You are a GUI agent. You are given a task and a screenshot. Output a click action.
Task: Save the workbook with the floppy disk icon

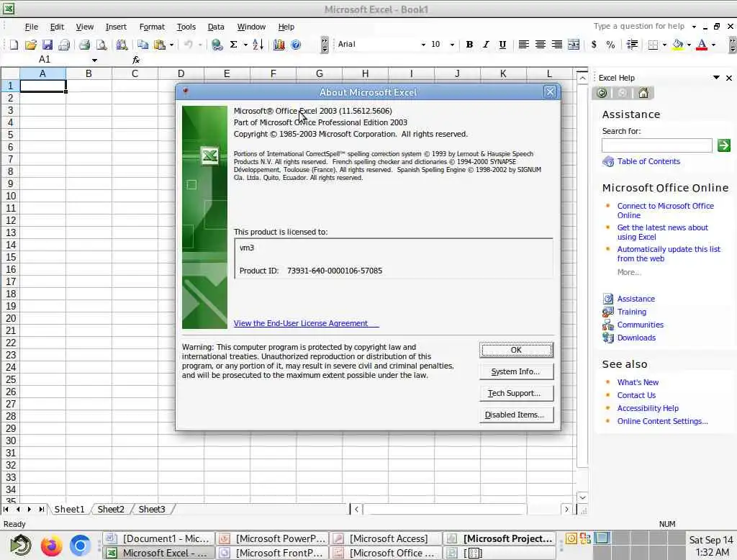(x=47, y=45)
